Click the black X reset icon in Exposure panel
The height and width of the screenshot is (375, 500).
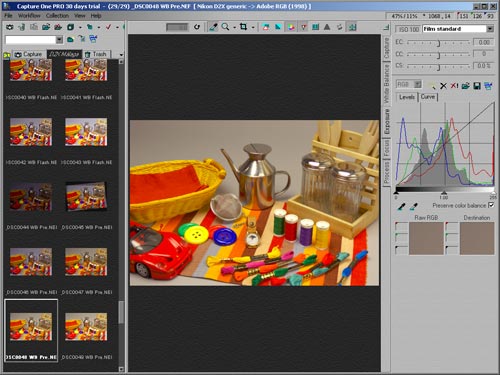coord(443,86)
